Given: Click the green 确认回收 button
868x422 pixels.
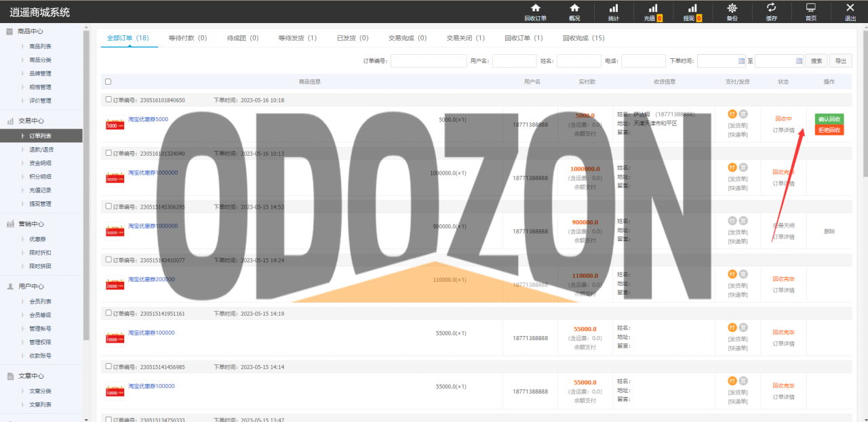Looking at the screenshot, I should 829,119.
